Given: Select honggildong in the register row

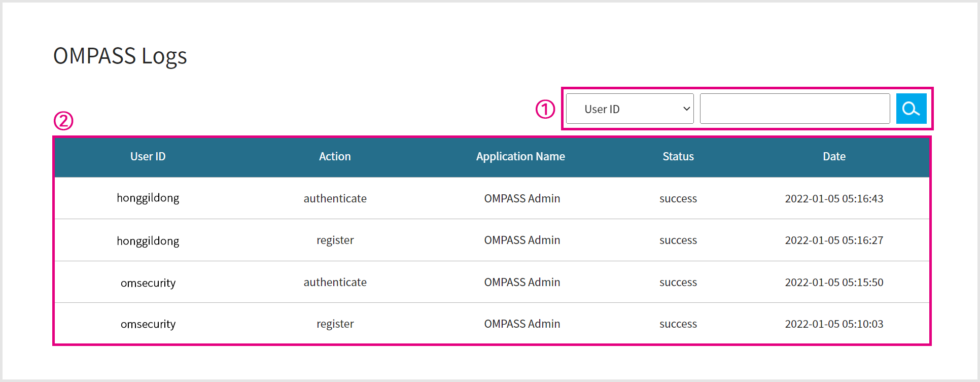Looking at the screenshot, I should [148, 240].
